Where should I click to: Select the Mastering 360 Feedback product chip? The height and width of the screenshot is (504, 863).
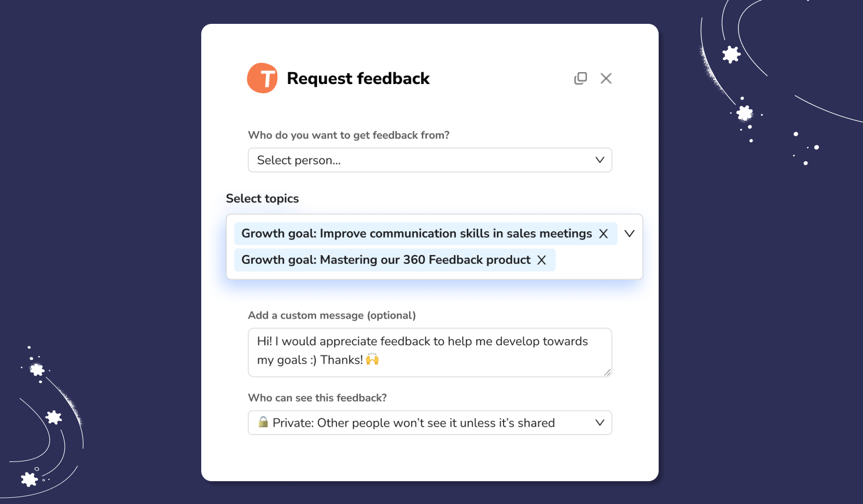pyautogui.click(x=386, y=260)
